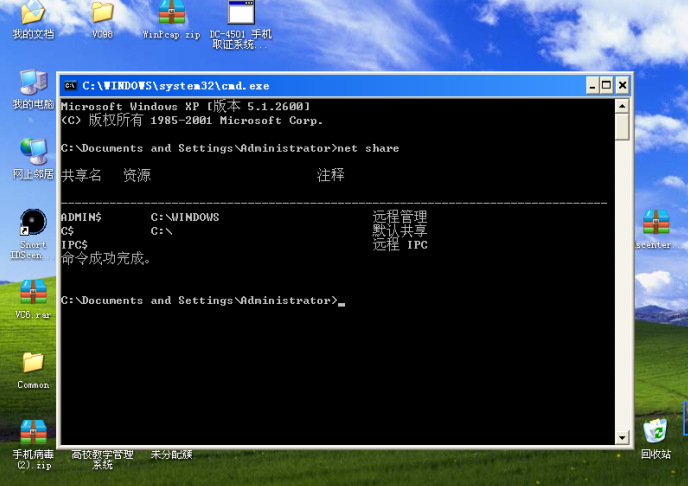Maximize the cmd.exe window
The image size is (688, 486).
[606, 86]
